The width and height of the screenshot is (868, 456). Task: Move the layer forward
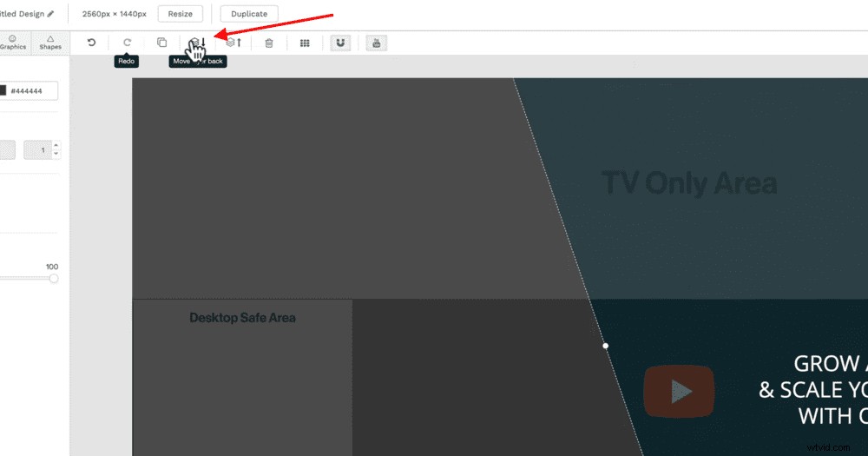[233, 43]
